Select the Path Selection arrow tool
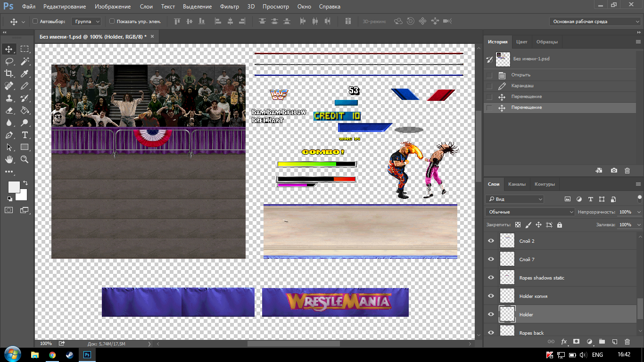 [x=9, y=147]
